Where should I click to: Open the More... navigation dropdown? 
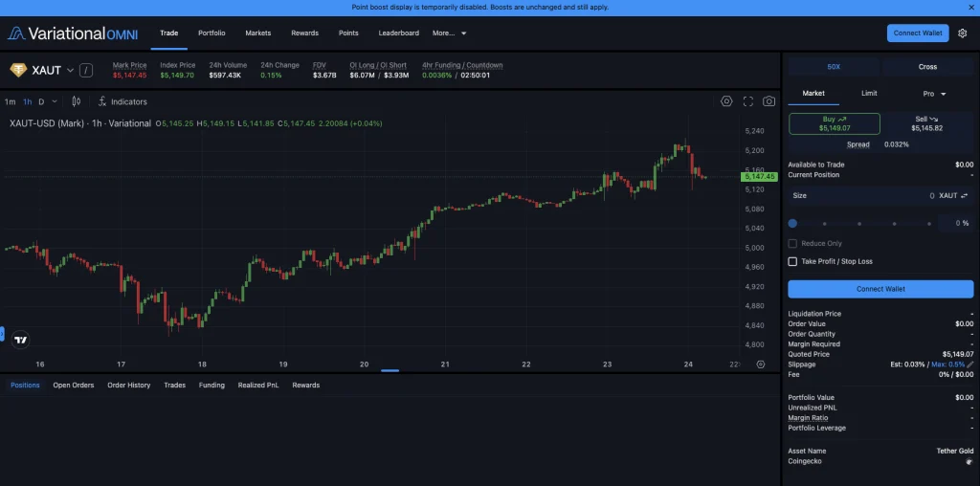point(450,33)
